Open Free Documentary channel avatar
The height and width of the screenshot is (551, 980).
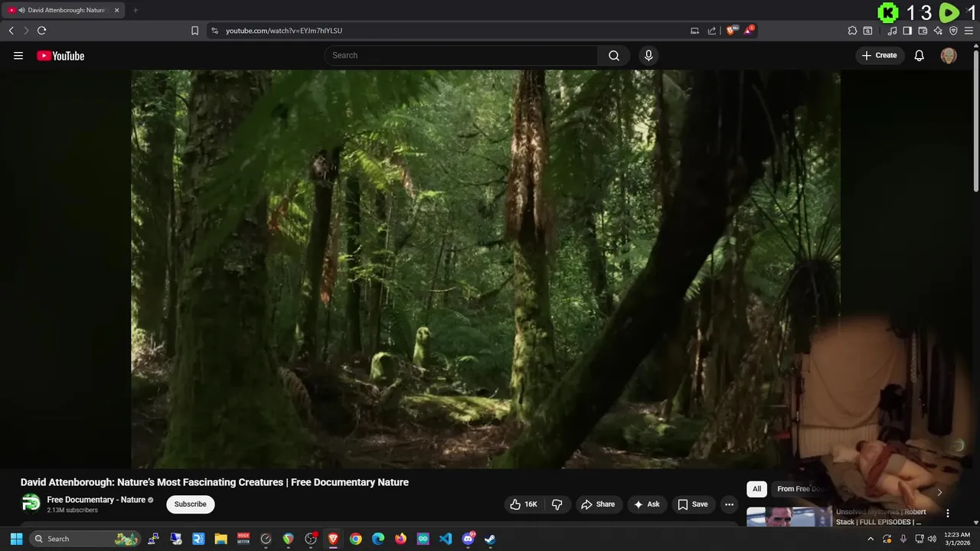tap(31, 503)
